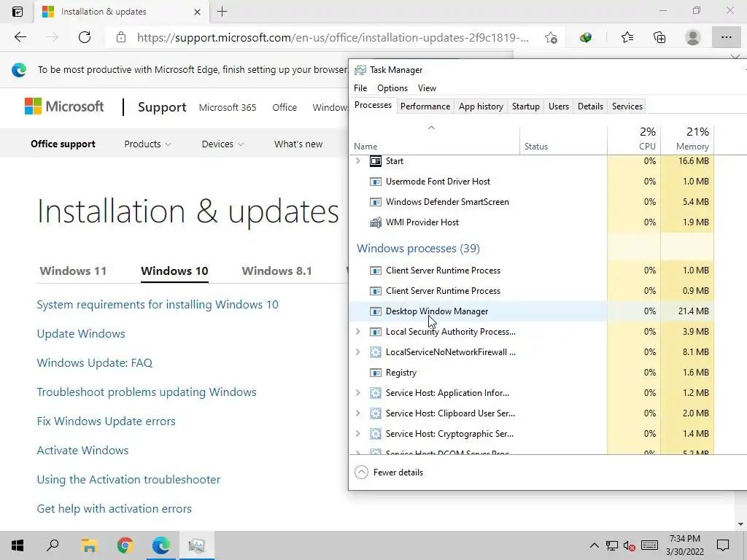747x560 pixels.
Task: Open the Products dropdown
Action: tap(147, 144)
